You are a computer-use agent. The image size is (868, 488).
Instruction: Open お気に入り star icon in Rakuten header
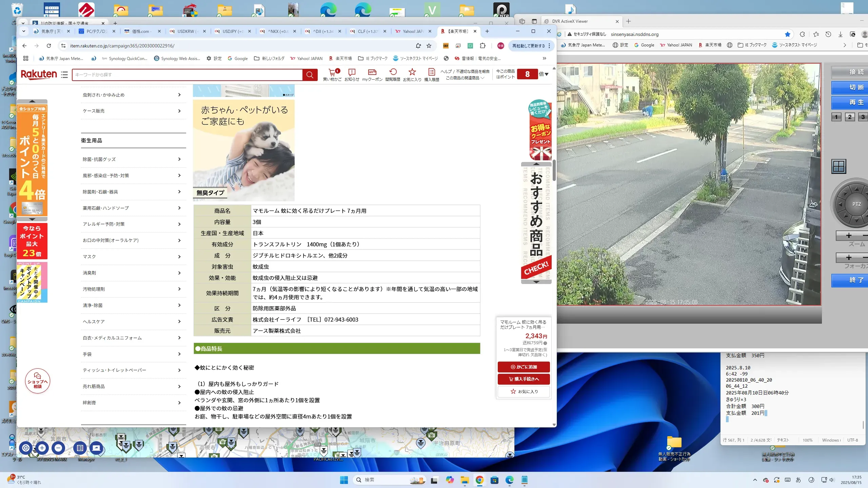pos(412,72)
